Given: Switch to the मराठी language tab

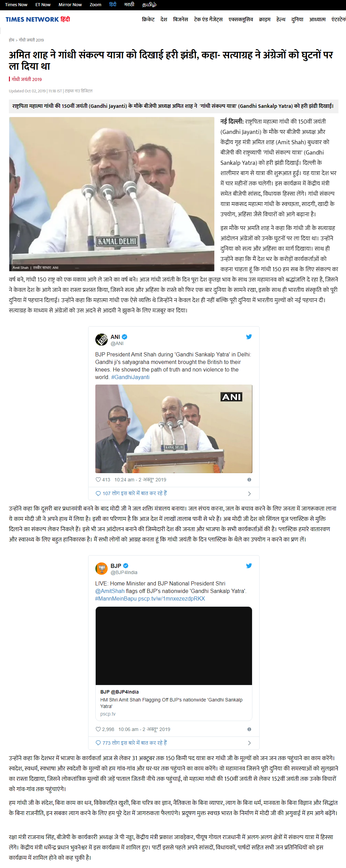Looking at the screenshot, I should [x=129, y=4].
